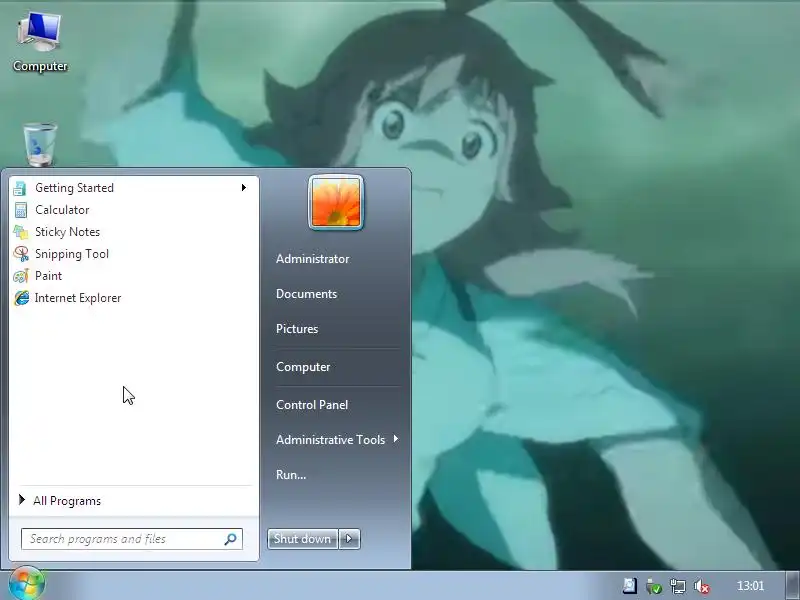Click the Sticky Notes icon

click(x=20, y=232)
